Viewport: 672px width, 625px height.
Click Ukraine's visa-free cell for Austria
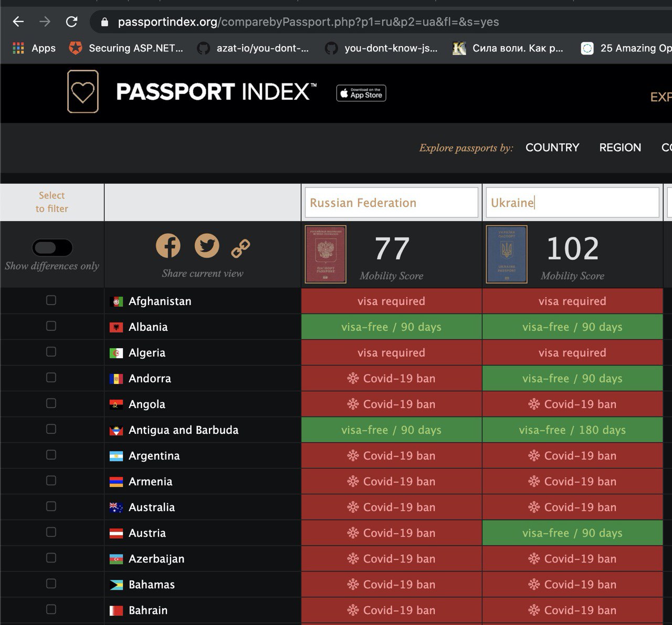[572, 533]
